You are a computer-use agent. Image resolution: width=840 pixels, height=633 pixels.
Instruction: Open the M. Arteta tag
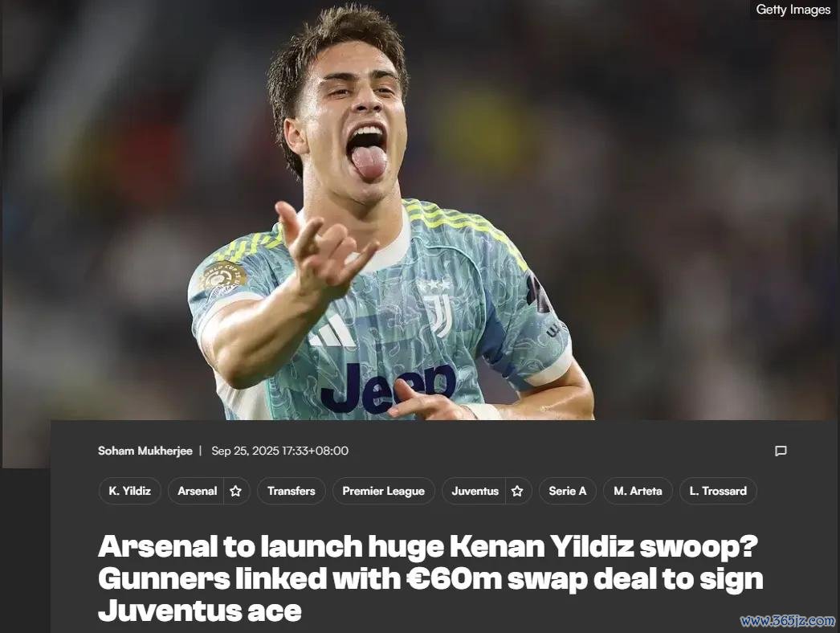pyautogui.click(x=638, y=491)
